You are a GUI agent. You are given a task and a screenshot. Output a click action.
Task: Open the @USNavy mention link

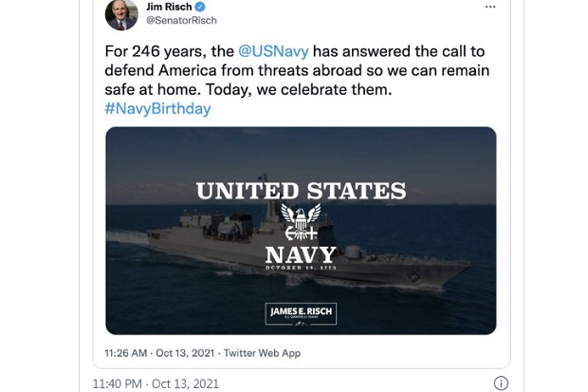click(273, 51)
